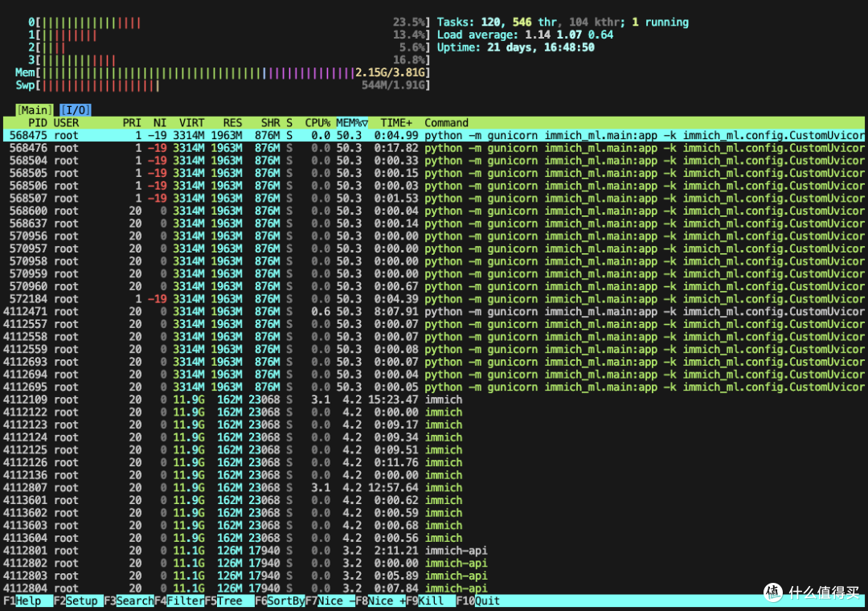868x611 pixels.
Task: Sort by USER column header
Action: 66,122
